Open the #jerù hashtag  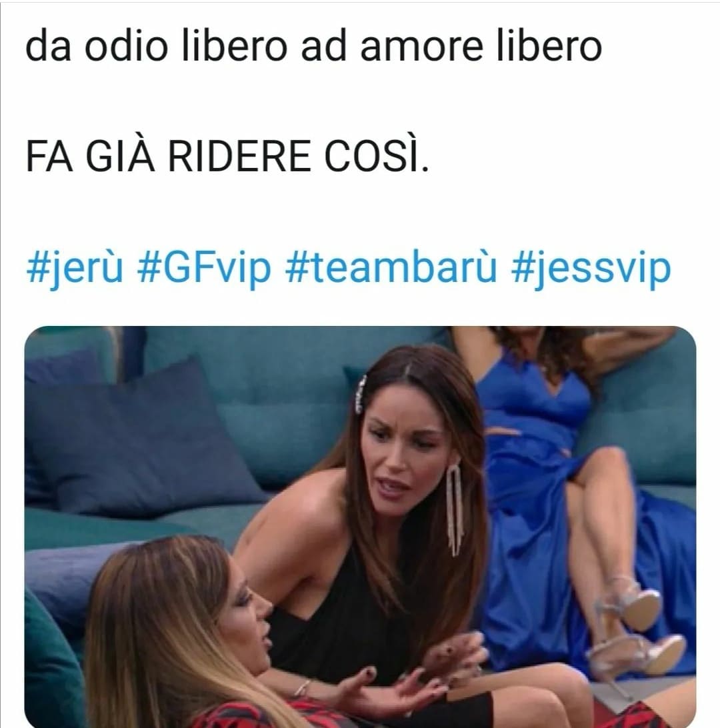(x=75, y=269)
